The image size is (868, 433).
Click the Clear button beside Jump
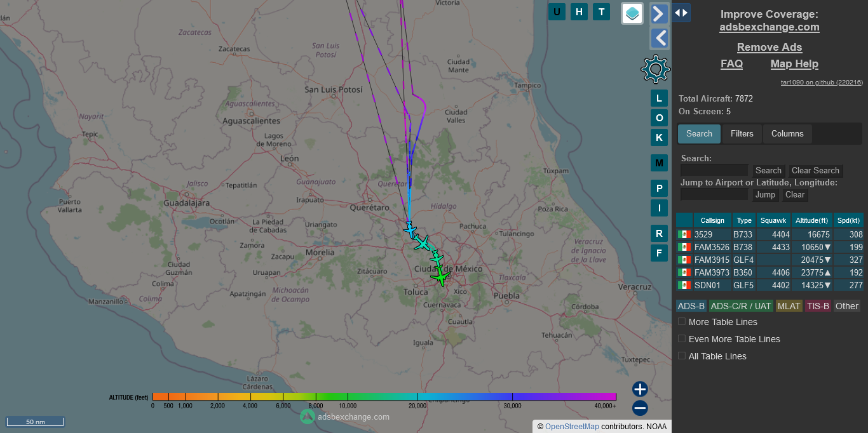point(795,195)
